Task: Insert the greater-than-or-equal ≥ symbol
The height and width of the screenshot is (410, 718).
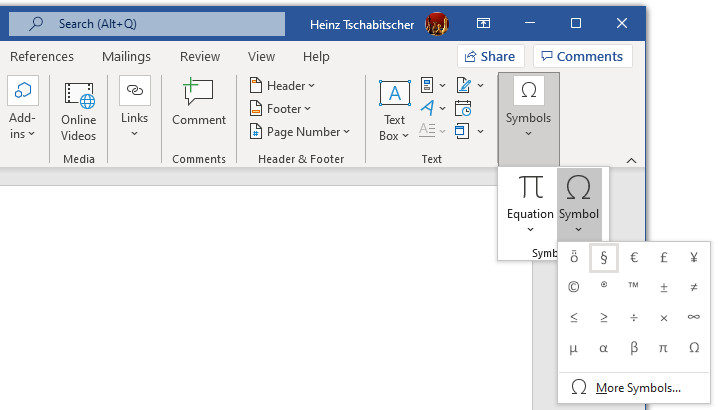Action: [x=604, y=317]
